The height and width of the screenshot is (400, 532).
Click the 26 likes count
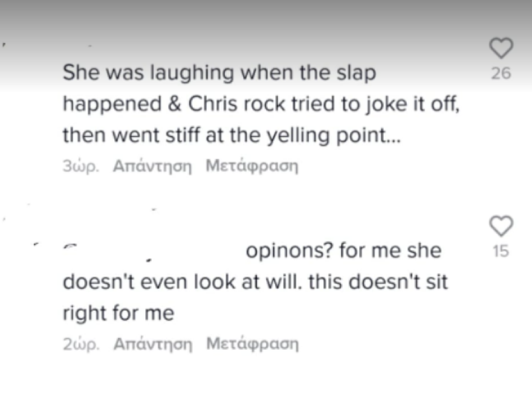(x=501, y=73)
